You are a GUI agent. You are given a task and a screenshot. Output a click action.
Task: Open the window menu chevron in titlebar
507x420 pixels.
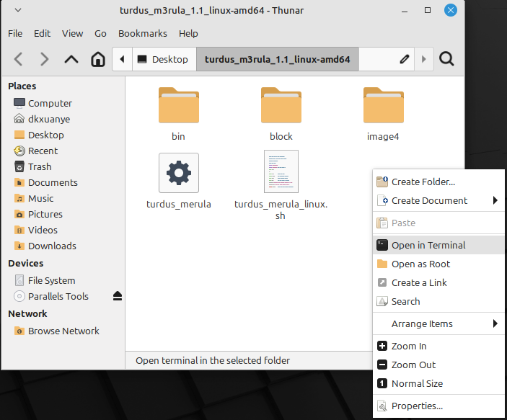click(18, 10)
